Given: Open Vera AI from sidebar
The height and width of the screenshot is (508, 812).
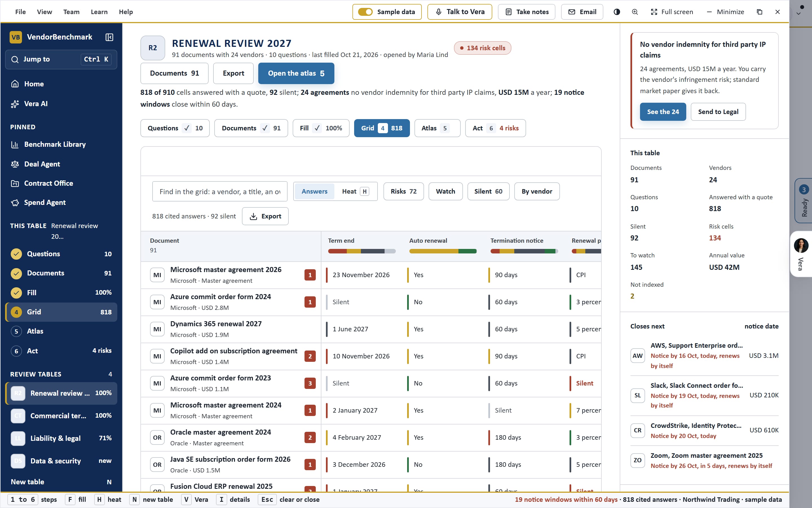Looking at the screenshot, I should 61,104.
